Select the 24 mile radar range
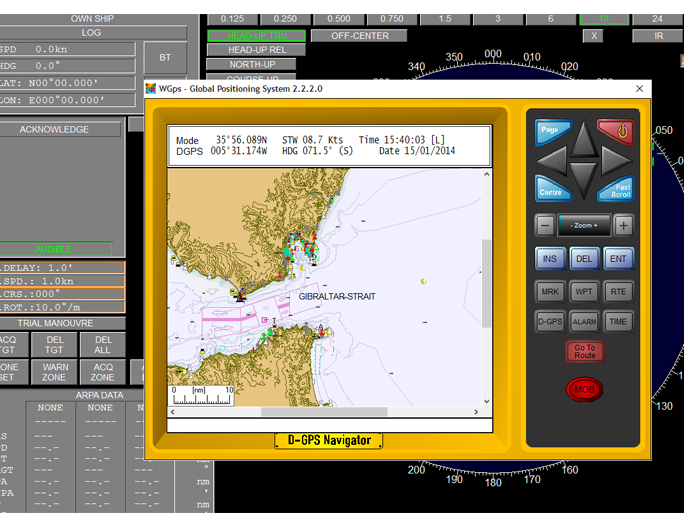684x528 pixels. point(656,19)
